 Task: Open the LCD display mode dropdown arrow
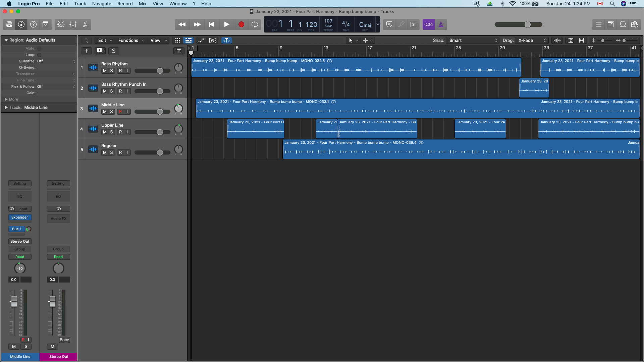pyautogui.click(x=378, y=24)
